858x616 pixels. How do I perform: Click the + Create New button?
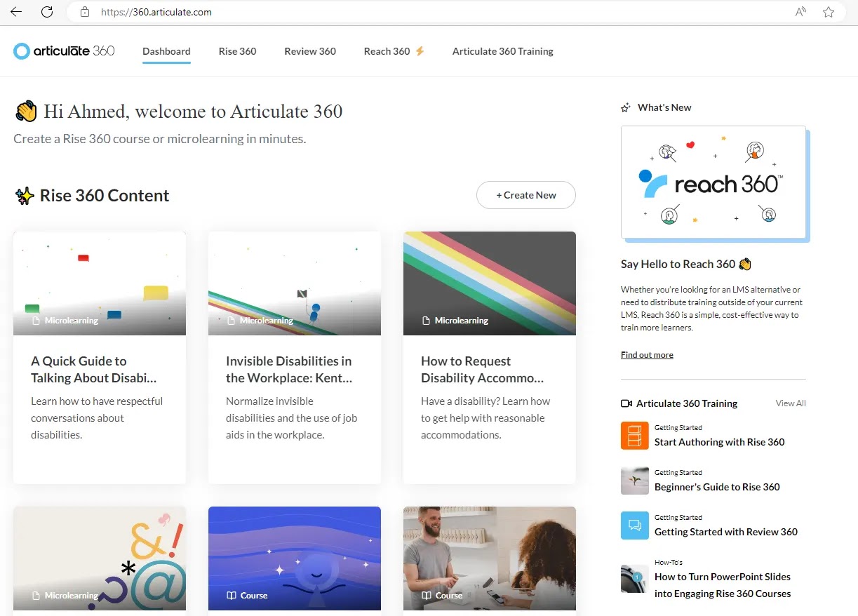(526, 195)
